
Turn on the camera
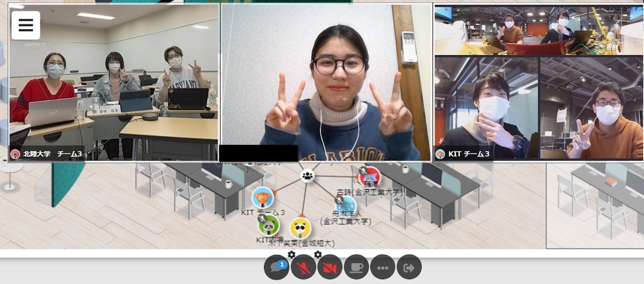(x=330, y=267)
